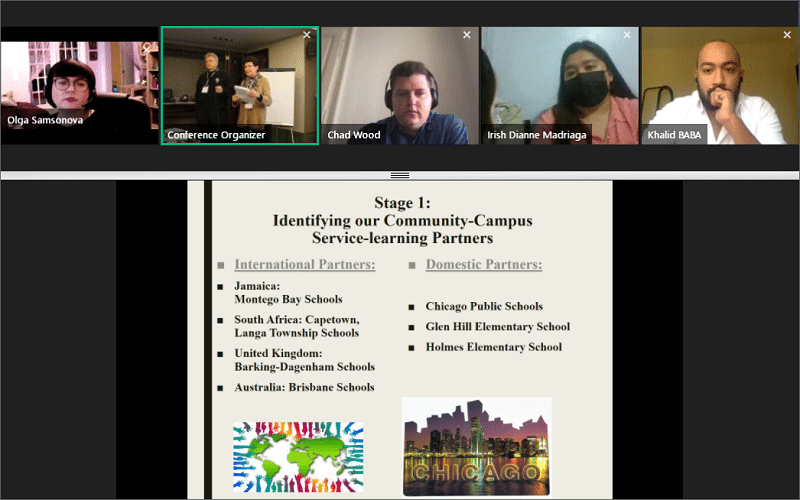Select the Conference Organizer video thumbnail

click(x=240, y=86)
